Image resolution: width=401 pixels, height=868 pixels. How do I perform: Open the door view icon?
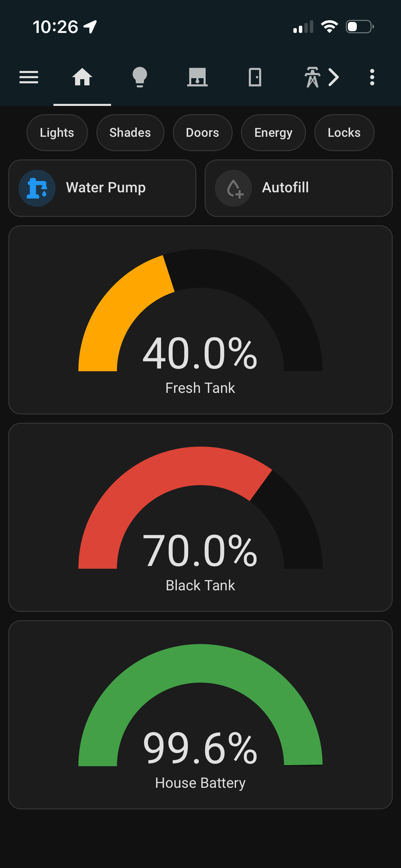(x=255, y=77)
